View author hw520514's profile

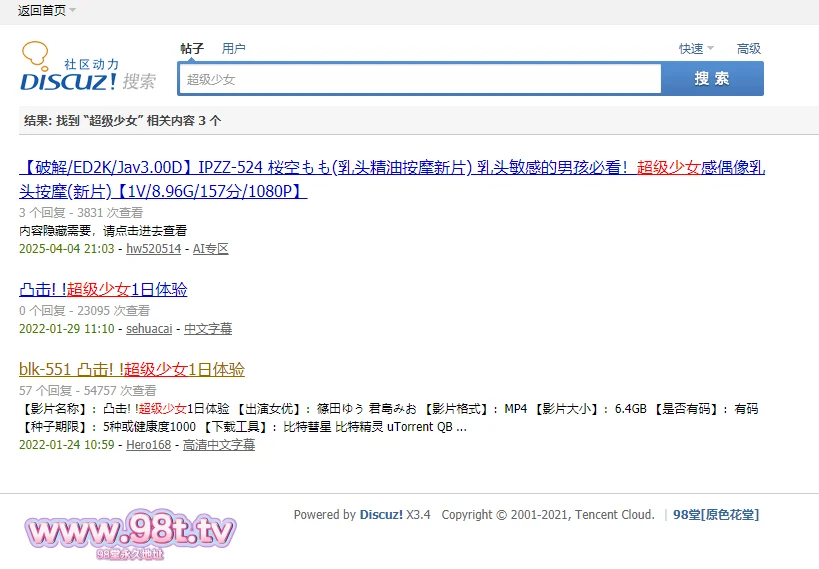(x=153, y=249)
